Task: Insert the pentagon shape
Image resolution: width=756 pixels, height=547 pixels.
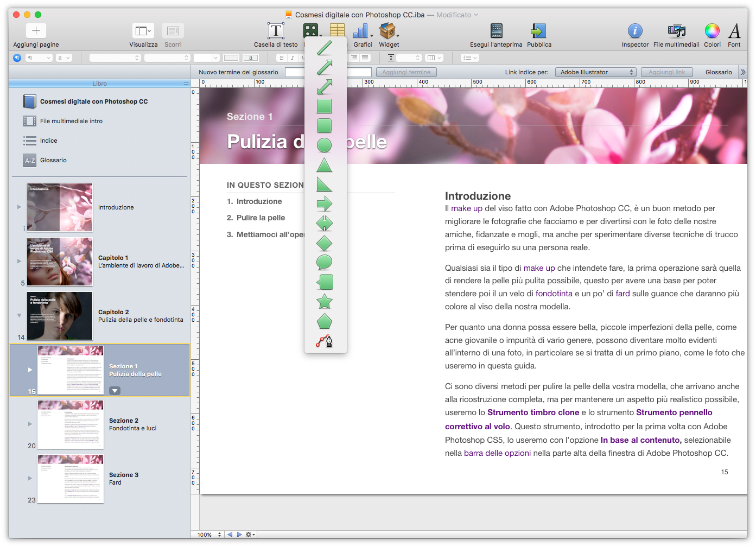Action: pyautogui.click(x=325, y=321)
